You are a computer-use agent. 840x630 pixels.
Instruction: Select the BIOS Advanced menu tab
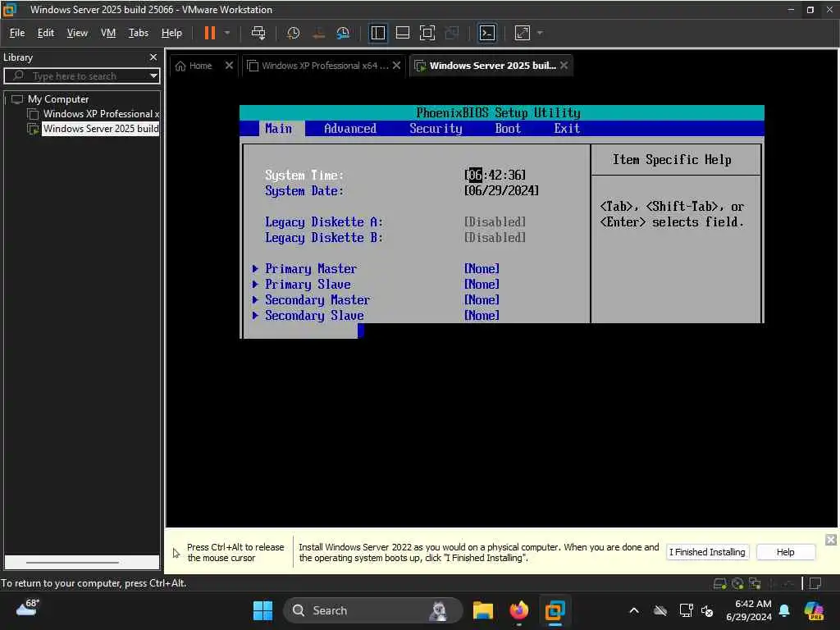349,129
